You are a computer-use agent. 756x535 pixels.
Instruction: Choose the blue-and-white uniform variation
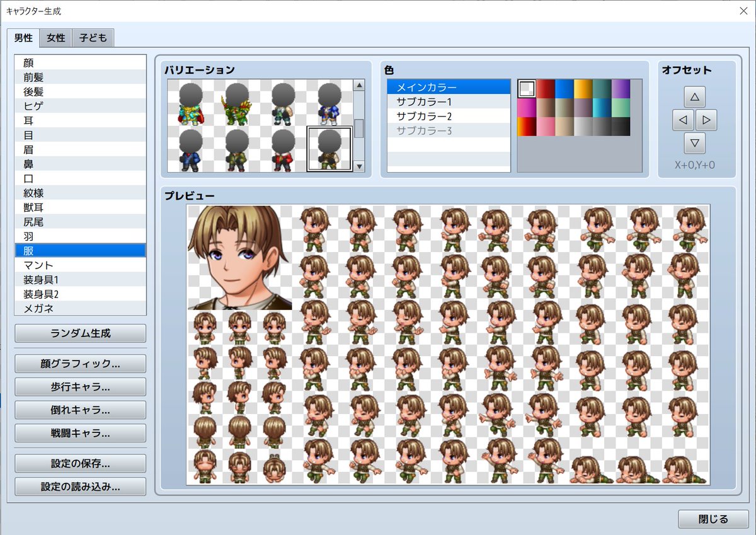[329, 103]
